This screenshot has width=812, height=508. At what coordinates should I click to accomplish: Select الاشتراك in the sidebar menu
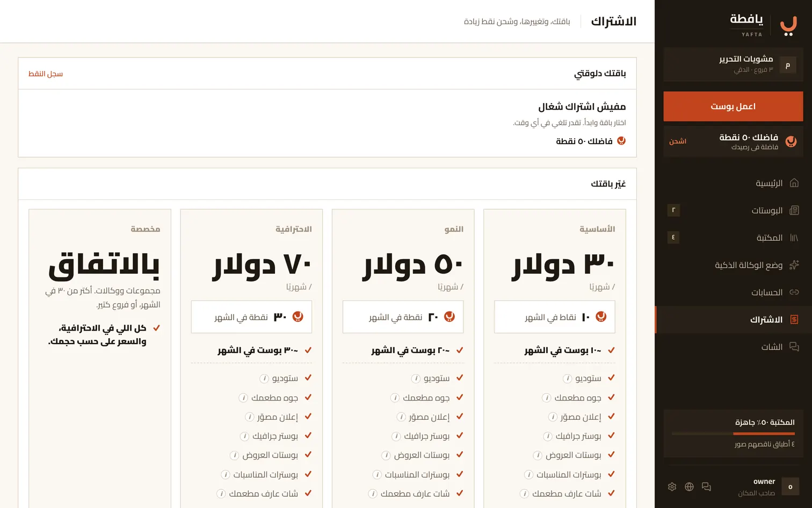(x=733, y=320)
